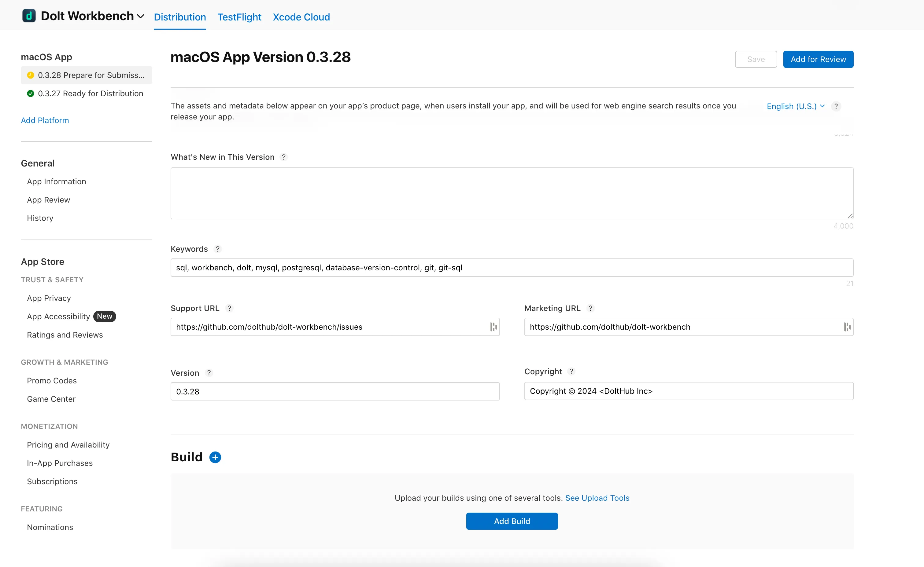The width and height of the screenshot is (924, 567).
Task: Switch to the TestFlight tab
Action: [239, 17]
